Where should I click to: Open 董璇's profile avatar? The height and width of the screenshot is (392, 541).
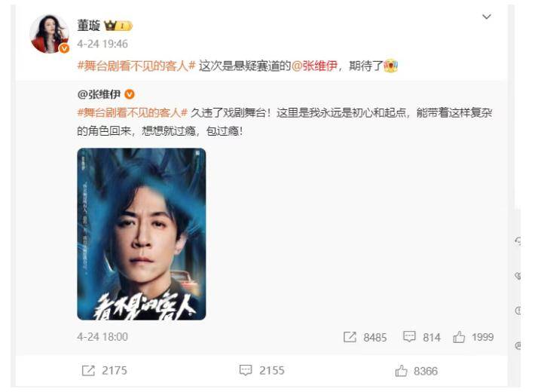point(50,34)
